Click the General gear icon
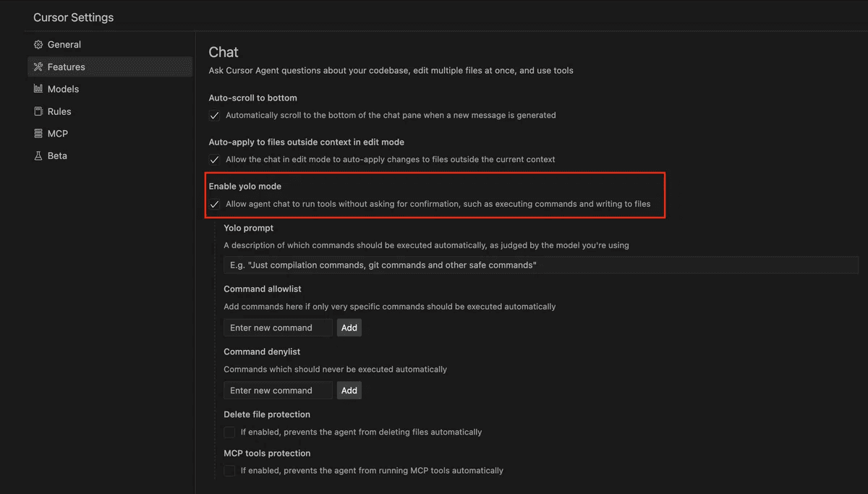 click(x=38, y=45)
